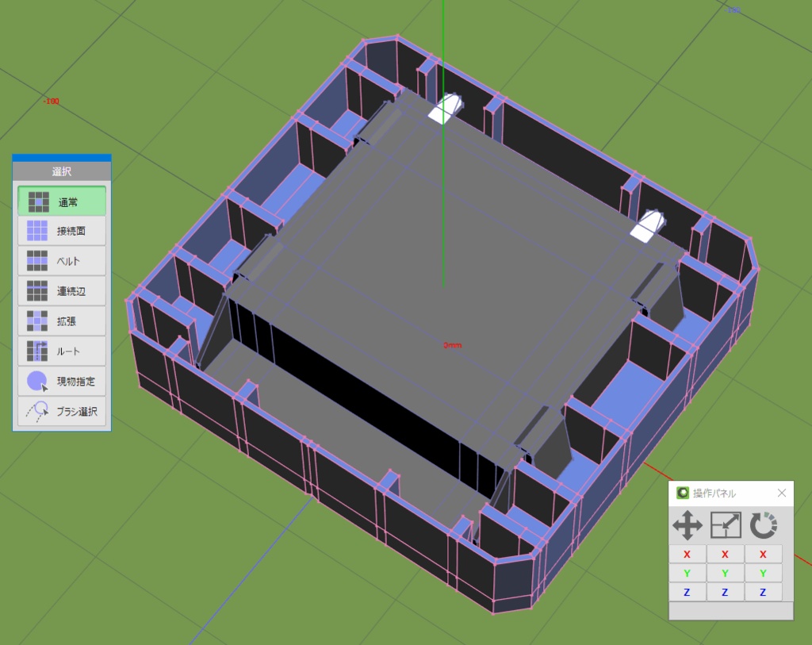Viewport: 812px width, 645px height.
Task: Click the 選択 panel header
Action: [62, 171]
